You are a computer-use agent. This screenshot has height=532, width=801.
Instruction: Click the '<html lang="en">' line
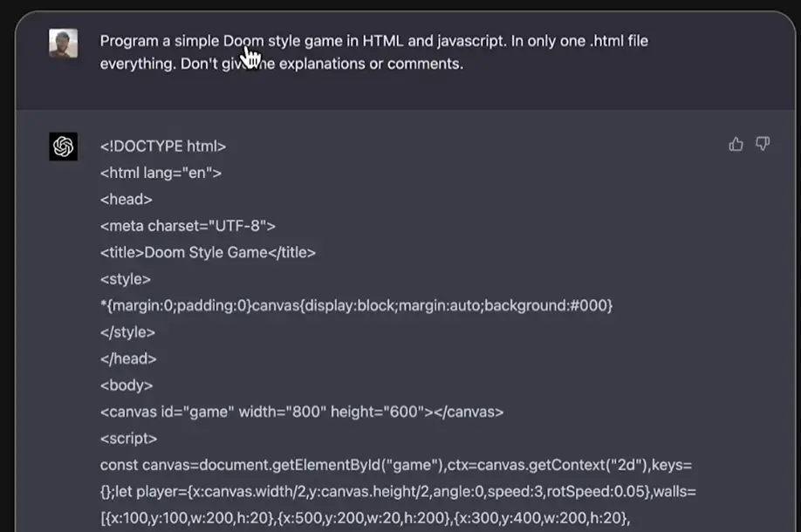tap(161, 173)
